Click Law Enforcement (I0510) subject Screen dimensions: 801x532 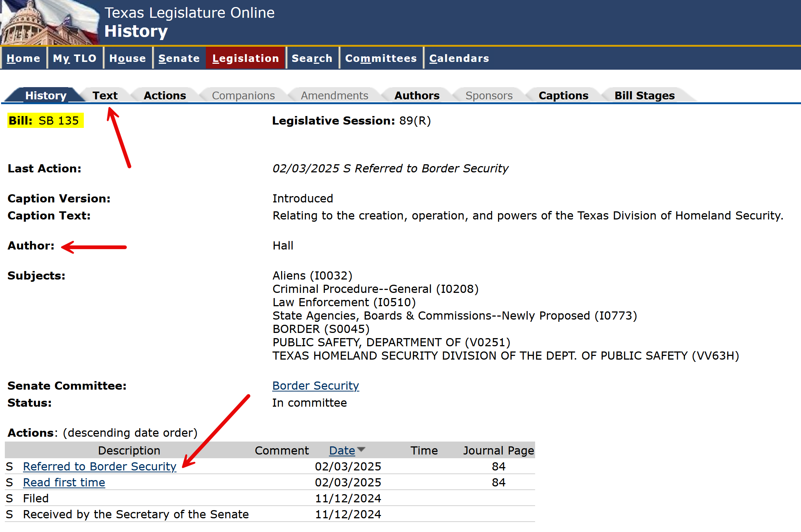tap(344, 302)
